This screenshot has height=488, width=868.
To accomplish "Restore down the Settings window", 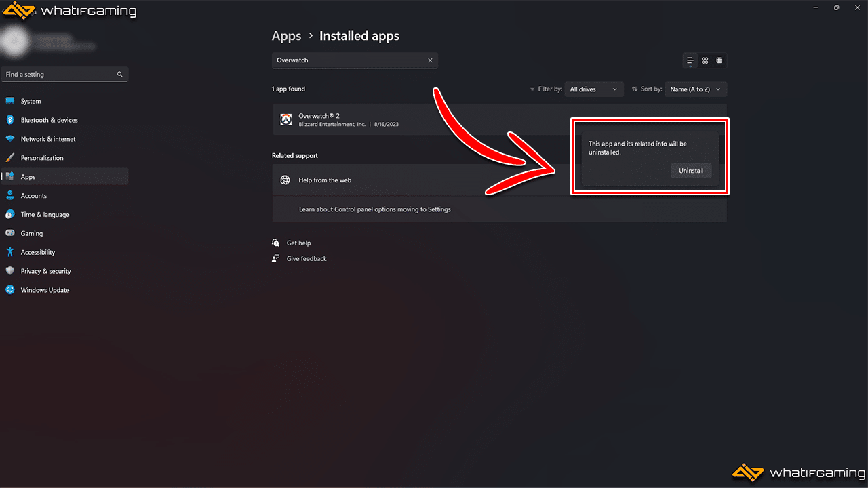I will (x=836, y=7).
